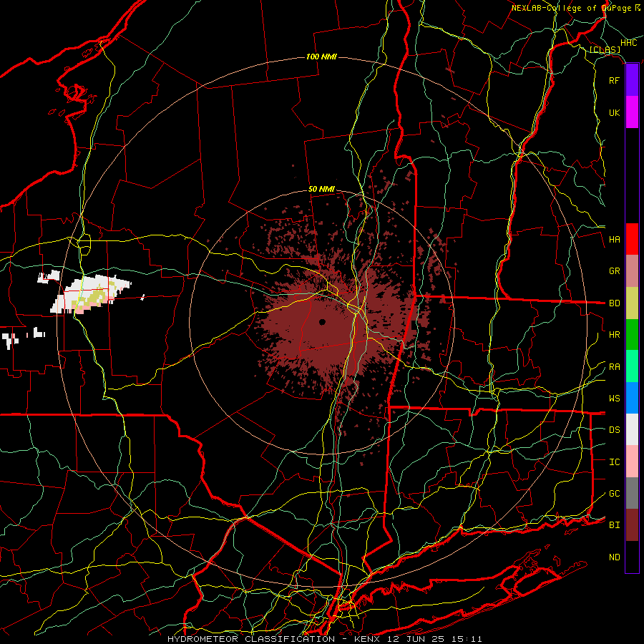Click the GR legend color swatch
Viewport: 644px width, 644px height.
632,271
